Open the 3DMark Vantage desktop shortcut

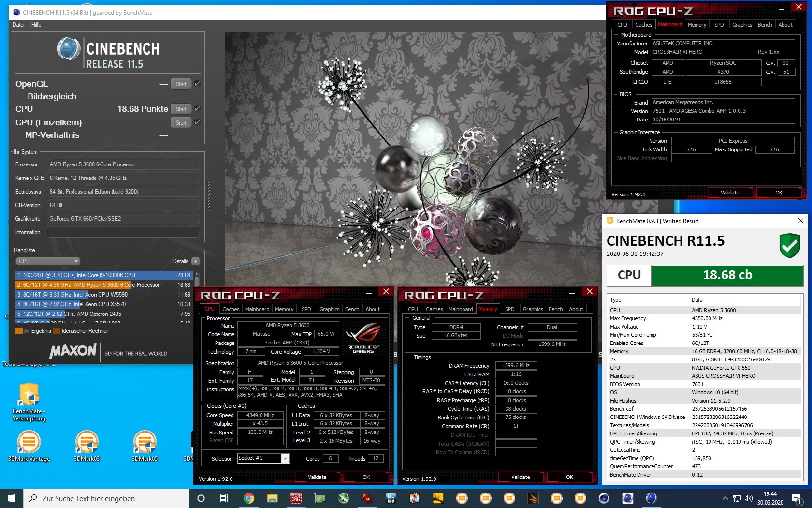(x=29, y=446)
